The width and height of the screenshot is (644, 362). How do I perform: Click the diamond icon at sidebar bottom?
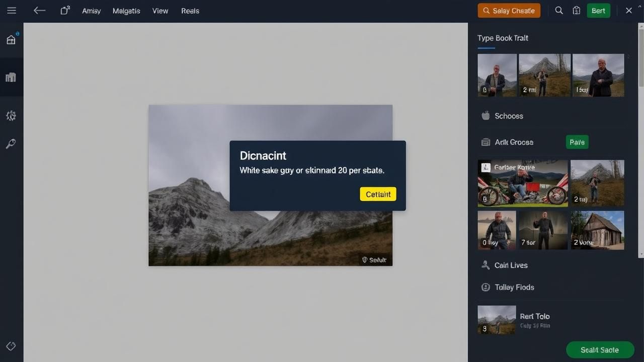click(x=11, y=346)
